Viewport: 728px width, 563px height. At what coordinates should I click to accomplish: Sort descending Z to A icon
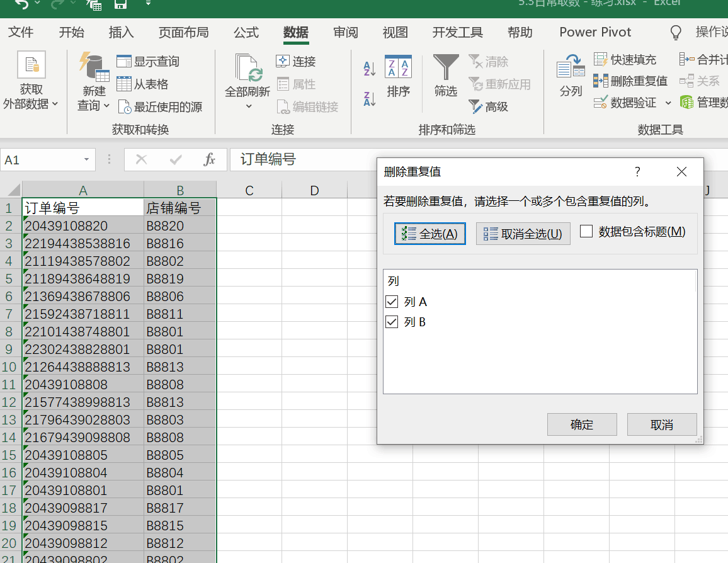(x=370, y=99)
